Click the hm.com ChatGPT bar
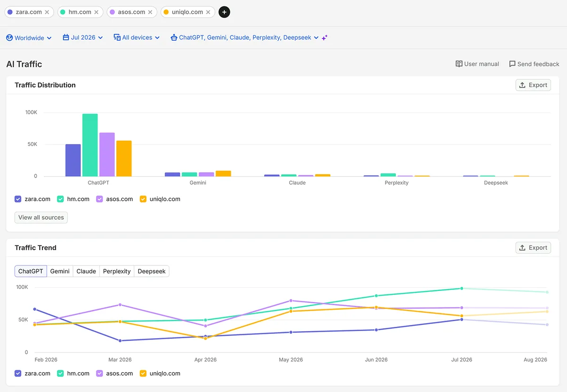The width and height of the screenshot is (567, 392). pos(90,145)
